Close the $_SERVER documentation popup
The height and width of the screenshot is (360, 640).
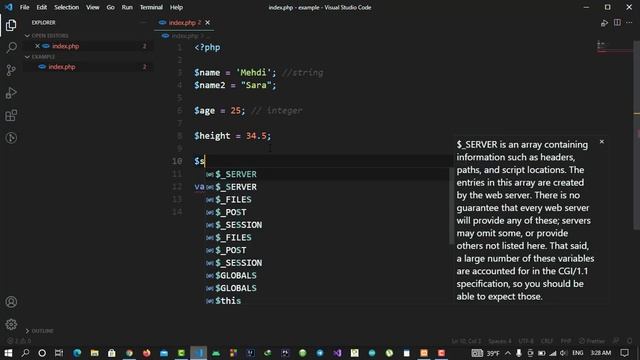tap(602, 142)
